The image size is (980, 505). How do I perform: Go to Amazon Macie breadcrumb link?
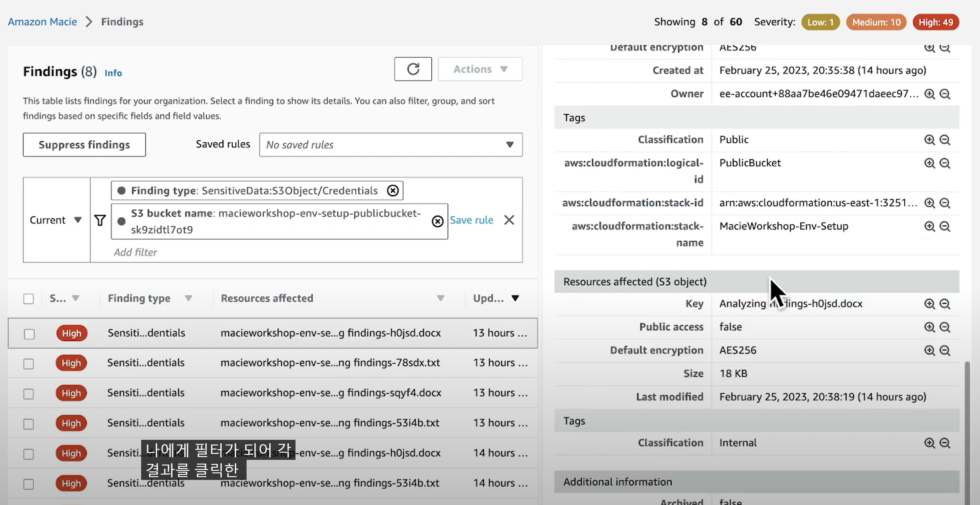pyautogui.click(x=42, y=22)
